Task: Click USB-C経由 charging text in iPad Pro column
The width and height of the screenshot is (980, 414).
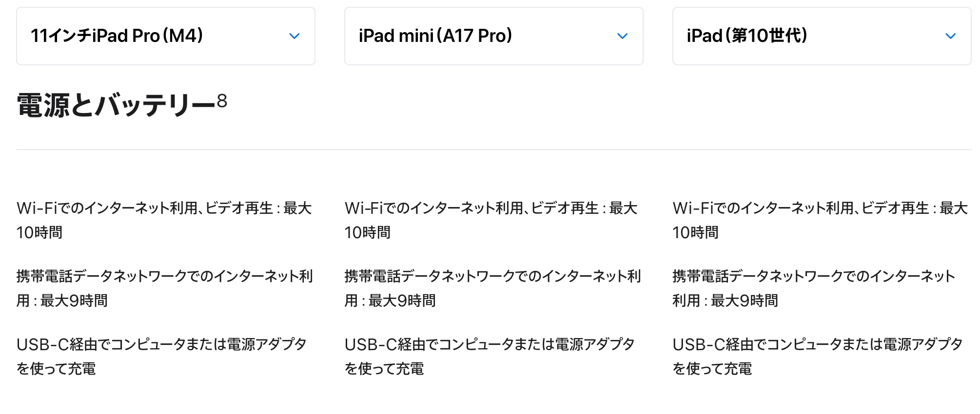Action: pos(162,357)
